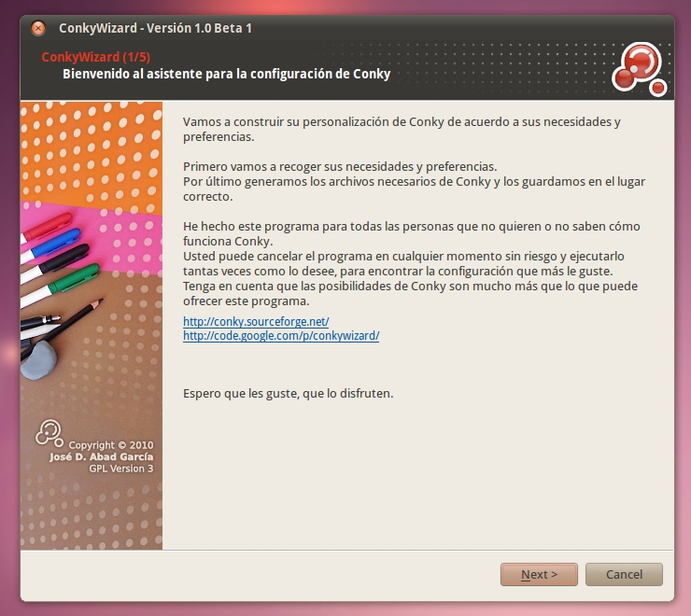Click the "Primero vamos a recoger" sentence
The width and height of the screenshot is (691, 616).
(340, 166)
